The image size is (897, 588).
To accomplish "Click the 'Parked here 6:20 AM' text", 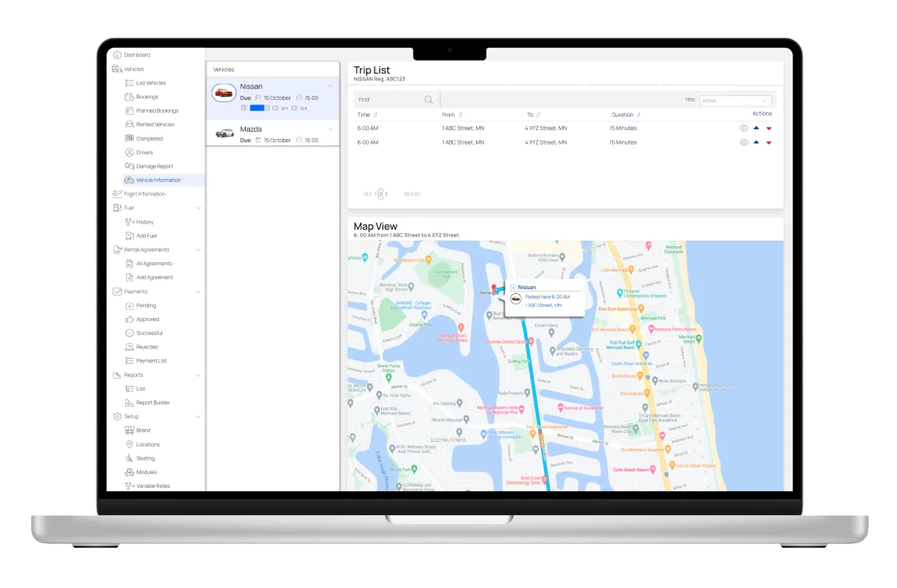I will [x=547, y=297].
